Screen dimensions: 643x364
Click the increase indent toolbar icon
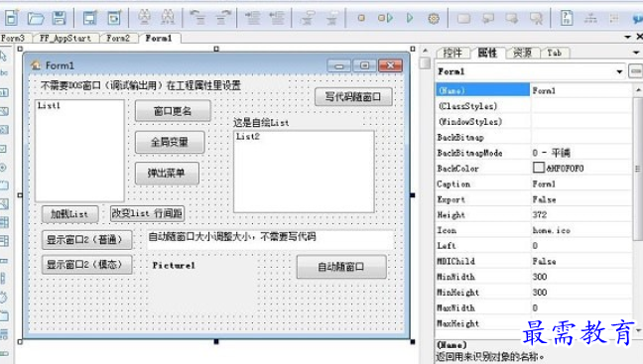[x=252, y=18]
